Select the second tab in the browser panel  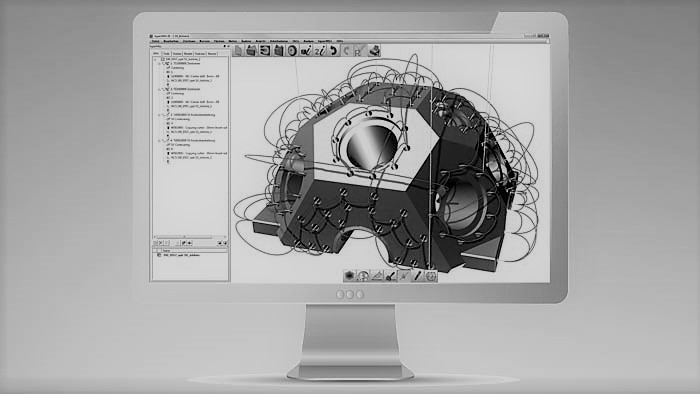click(x=166, y=54)
